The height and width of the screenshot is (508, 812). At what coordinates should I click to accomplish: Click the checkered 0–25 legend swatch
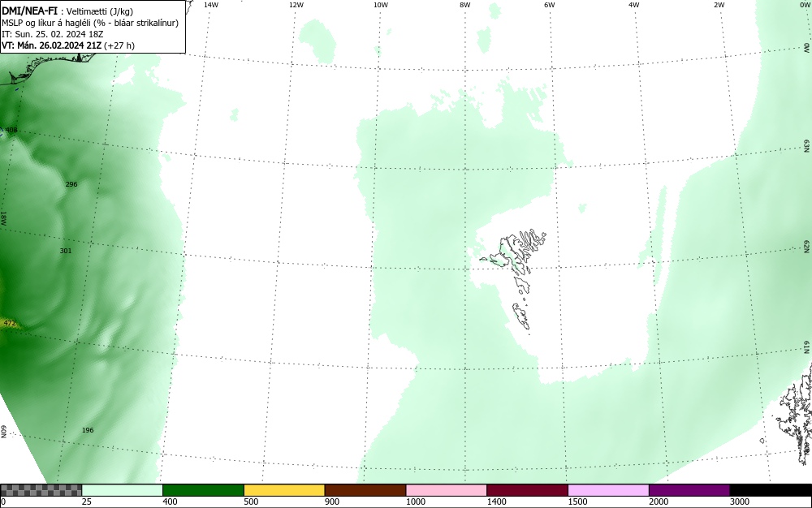click(41, 490)
